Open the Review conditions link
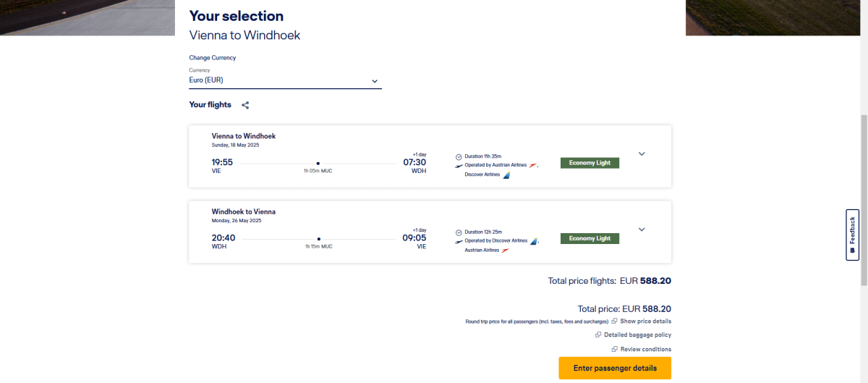 pos(645,349)
